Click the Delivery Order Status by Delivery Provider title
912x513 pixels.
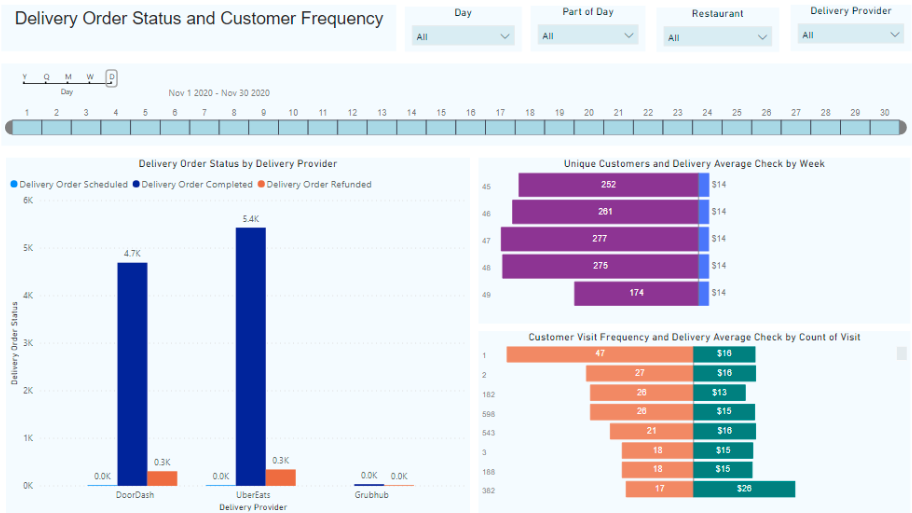click(x=237, y=164)
